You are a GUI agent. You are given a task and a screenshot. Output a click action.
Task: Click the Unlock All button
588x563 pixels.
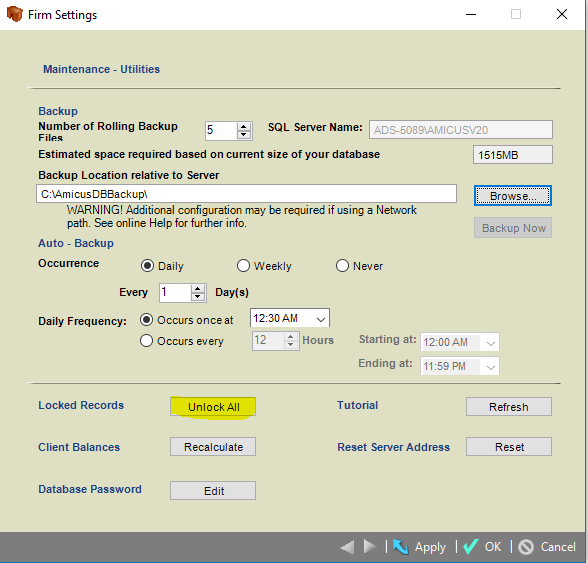click(213, 407)
